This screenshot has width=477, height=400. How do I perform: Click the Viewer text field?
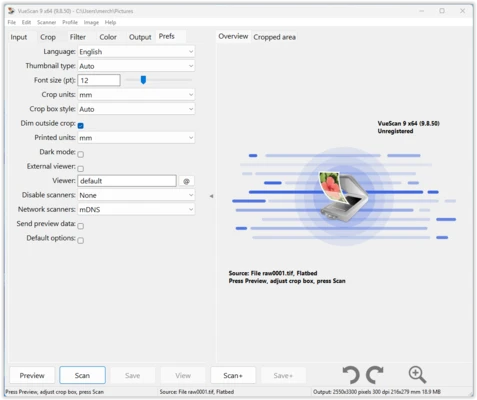pos(127,181)
